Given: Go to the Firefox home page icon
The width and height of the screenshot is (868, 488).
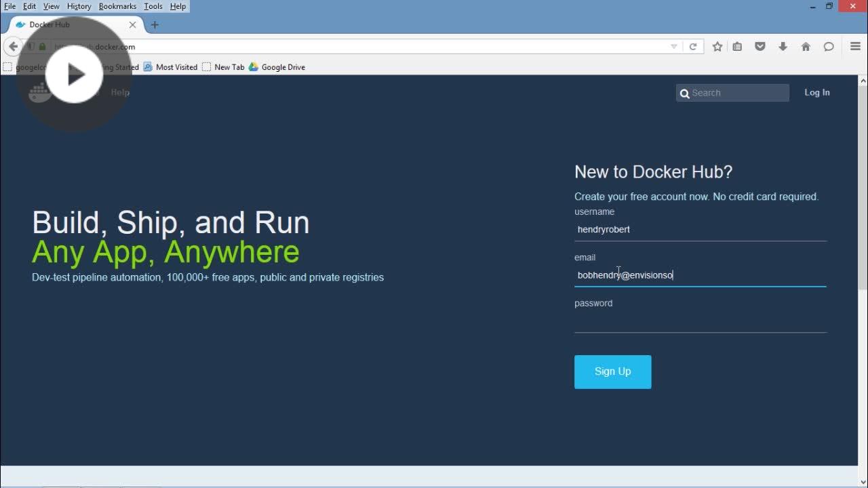Looking at the screenshot, I should tap(806, 47).
